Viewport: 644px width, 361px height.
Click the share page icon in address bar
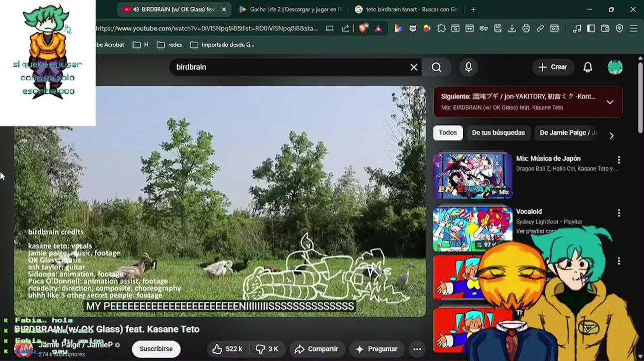point(346,29)
